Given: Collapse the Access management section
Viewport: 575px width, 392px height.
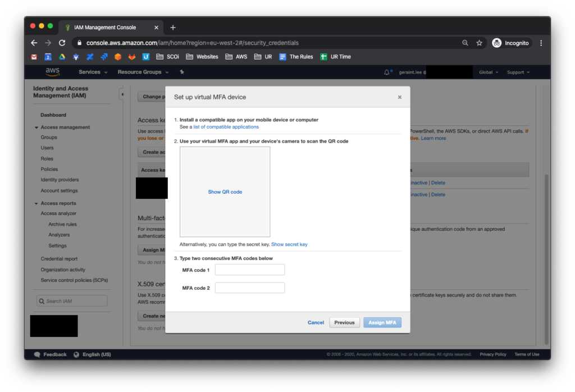Looking at the screenshot, I should 36,127.
